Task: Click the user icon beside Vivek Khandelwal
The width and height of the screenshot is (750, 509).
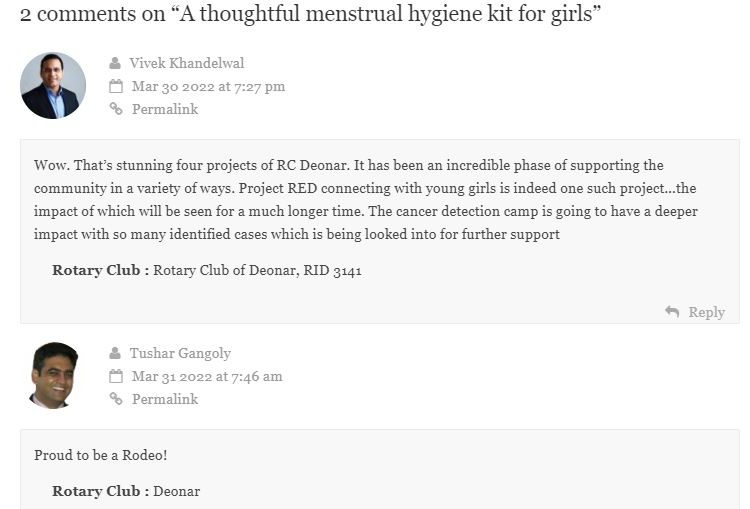Action: [x=115, y=63]
